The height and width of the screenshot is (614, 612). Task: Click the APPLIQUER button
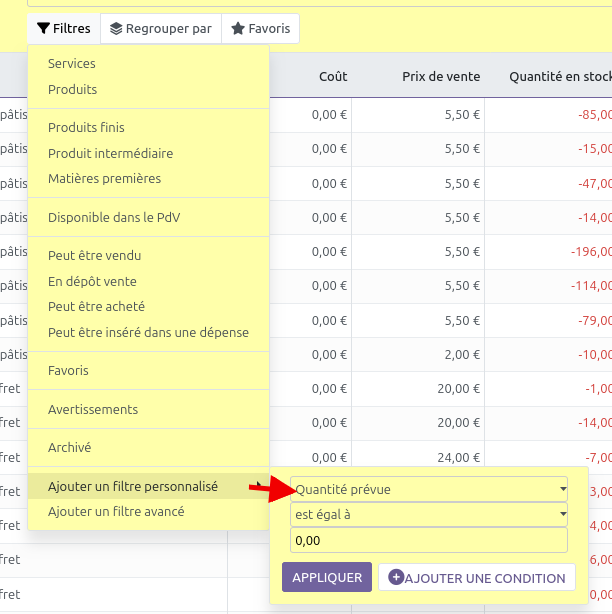(327, 577)
